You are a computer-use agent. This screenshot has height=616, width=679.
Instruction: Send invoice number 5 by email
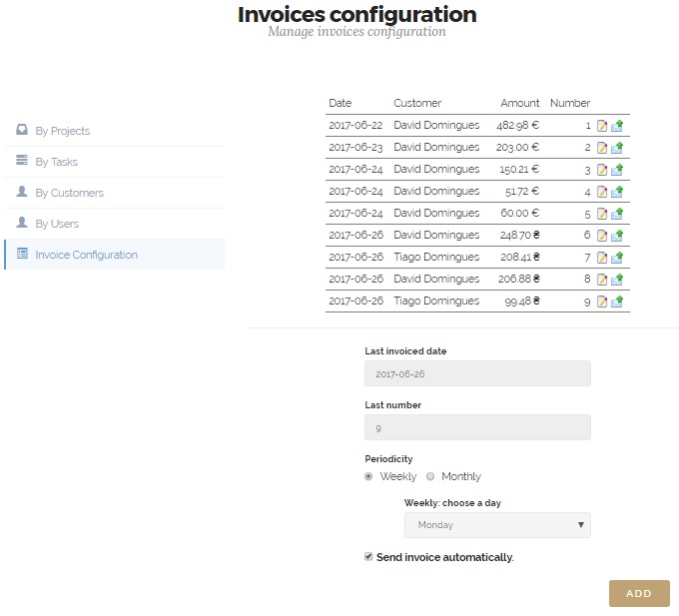617,214
